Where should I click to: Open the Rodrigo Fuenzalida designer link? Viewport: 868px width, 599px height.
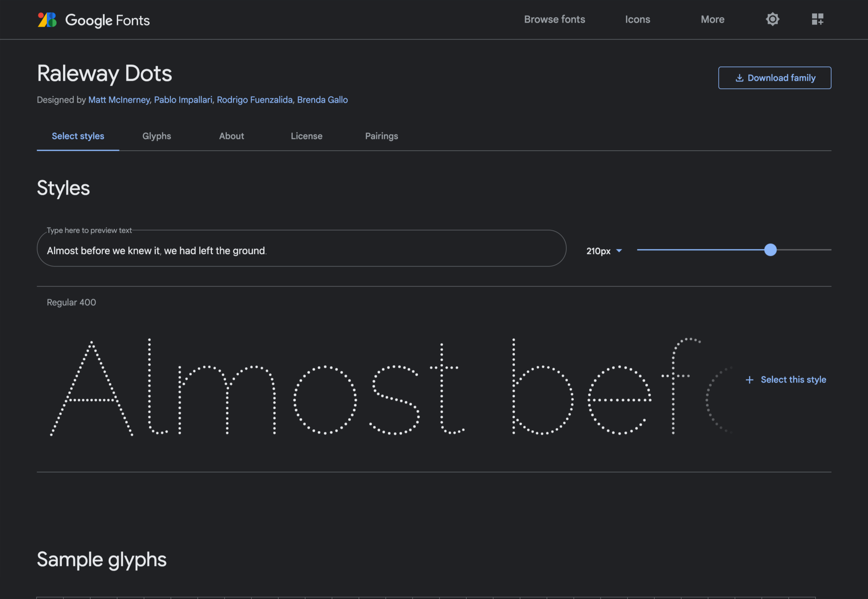coord(254,100)
